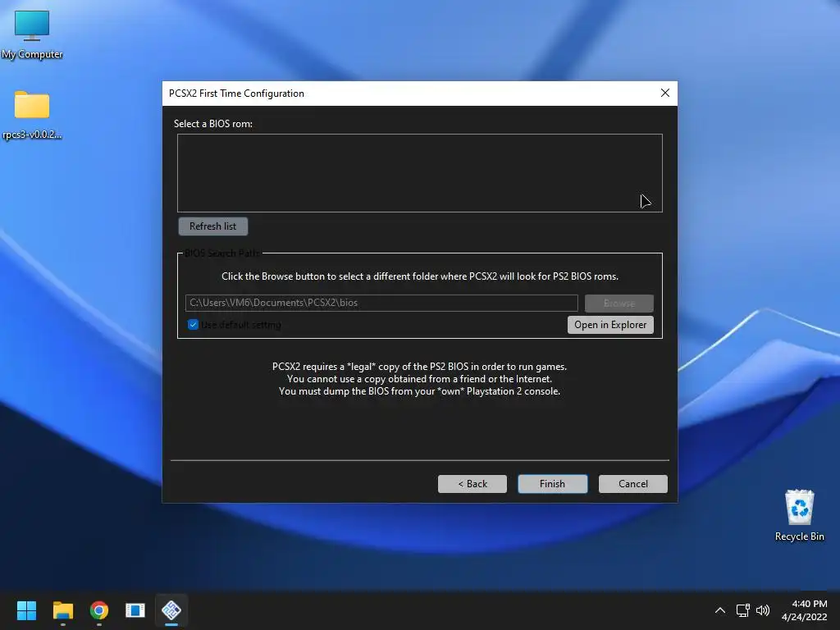The width and height of the screenshot is (840, 630).
Task: Click the Refresh list button
Action: tap(212, 226)
